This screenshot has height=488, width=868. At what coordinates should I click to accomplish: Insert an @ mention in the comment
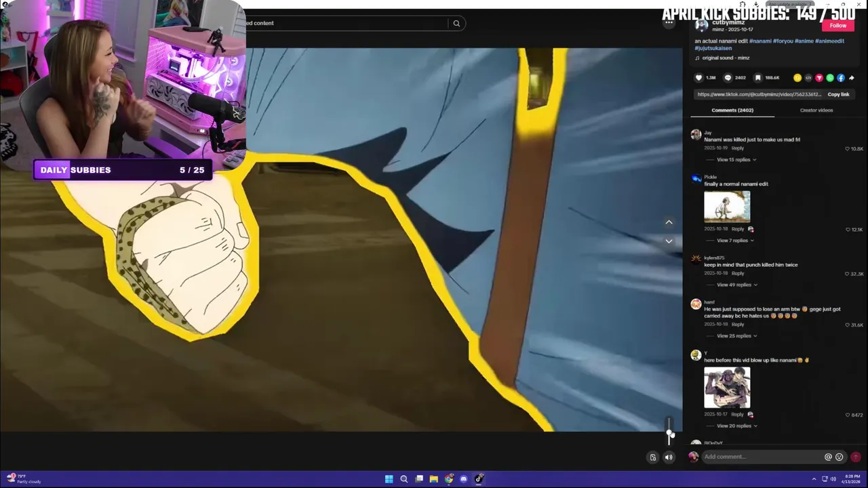pyautogui.click(x=828, y=457)
